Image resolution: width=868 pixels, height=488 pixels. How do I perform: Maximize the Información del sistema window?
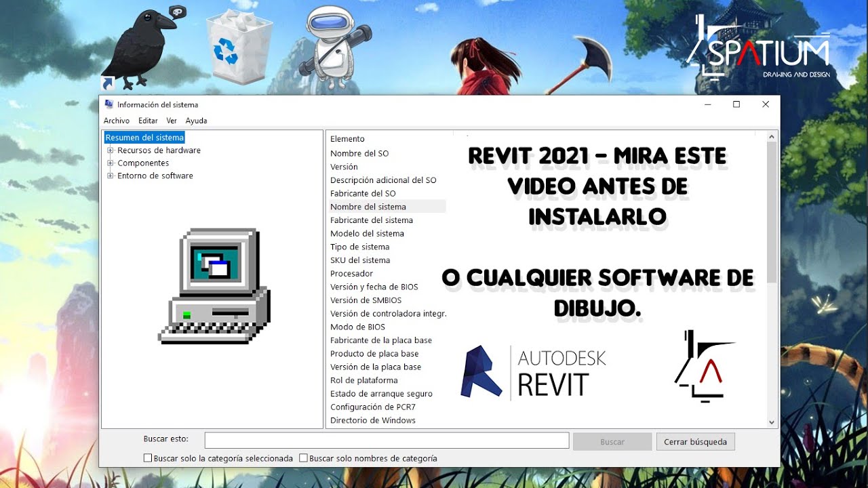coord(736,104)
